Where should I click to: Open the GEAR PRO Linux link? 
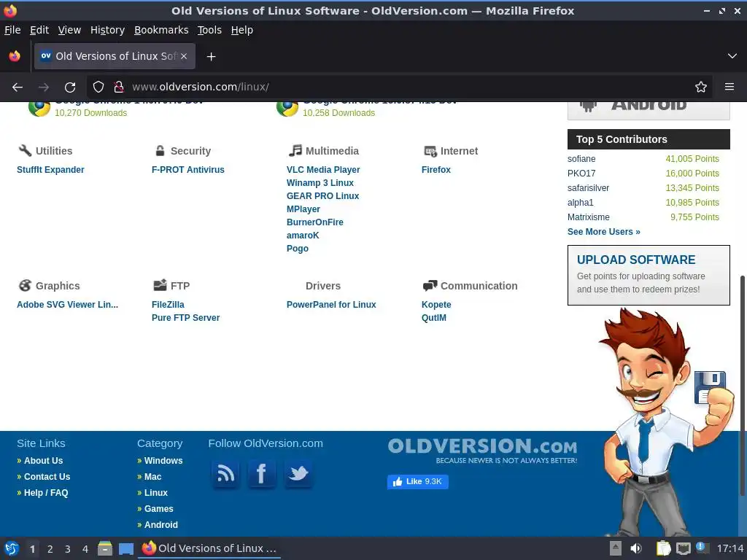[322, 195]
